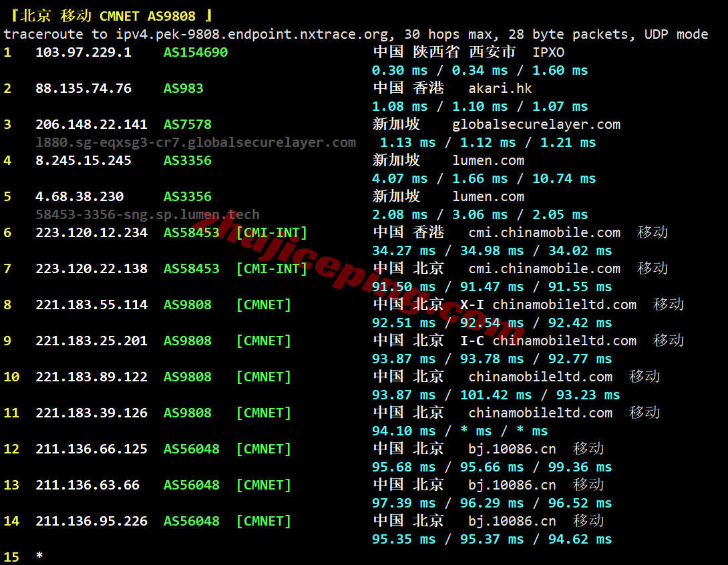This screenshot has height=565, width=728.
Task: Click the header text 北京 移动 CMNET AS9808
Action: pyautogui.click(x=108, y=16)
